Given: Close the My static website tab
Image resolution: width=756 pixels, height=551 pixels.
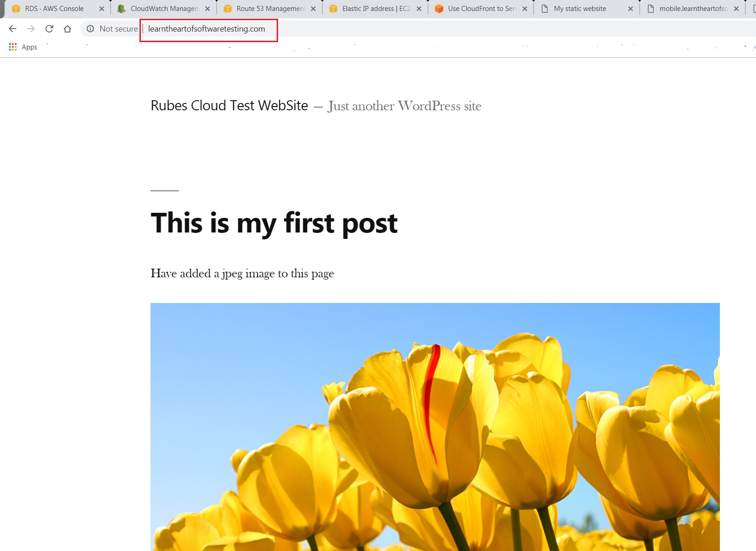Looking at the screenshot, I should [630, 9].
